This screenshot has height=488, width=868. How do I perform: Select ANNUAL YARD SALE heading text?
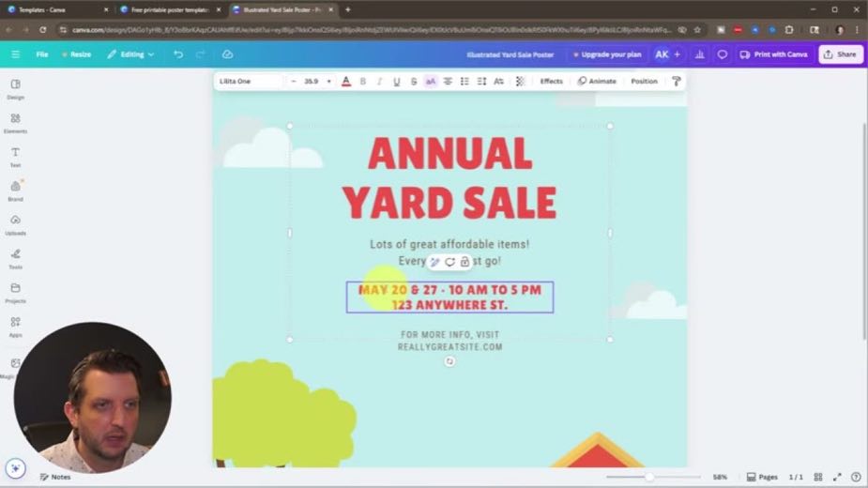click(449, 178)
